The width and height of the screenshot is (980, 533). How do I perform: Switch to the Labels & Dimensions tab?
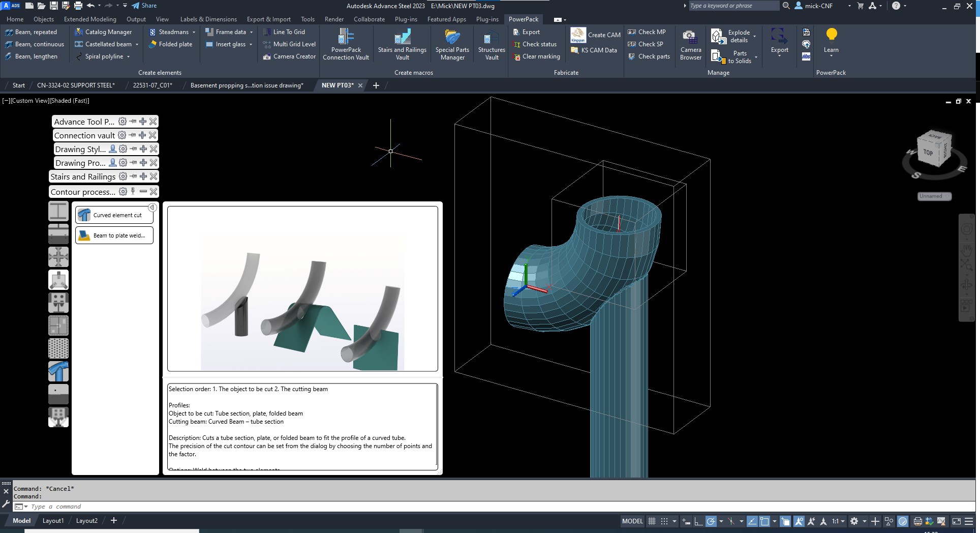(208, 19)
